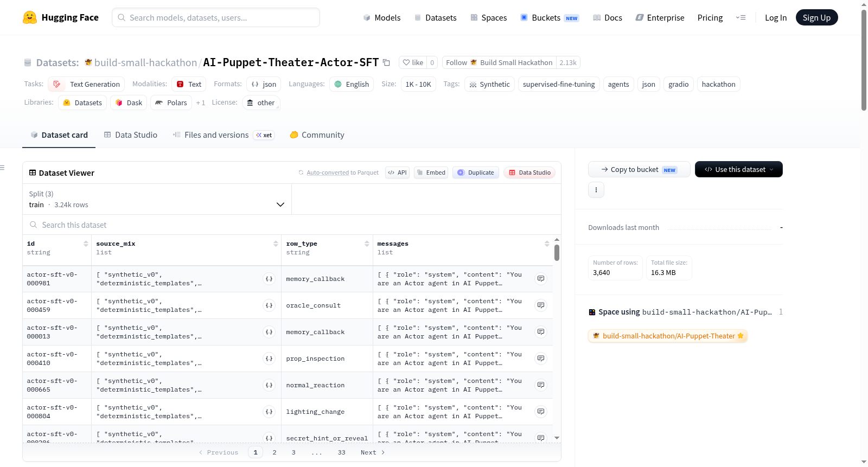
Task: Open the Pricing page
Action: point(710,17)
